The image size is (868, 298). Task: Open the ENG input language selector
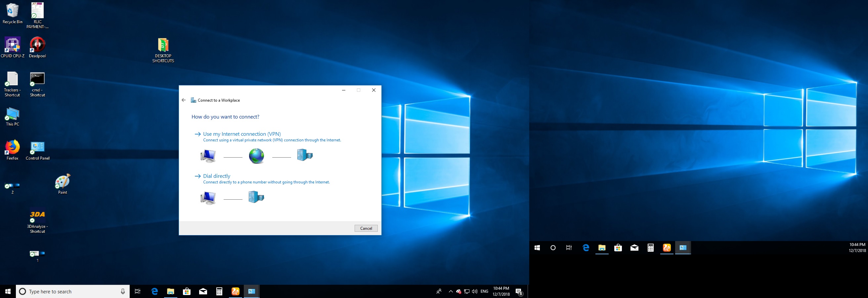click(484, 292)
